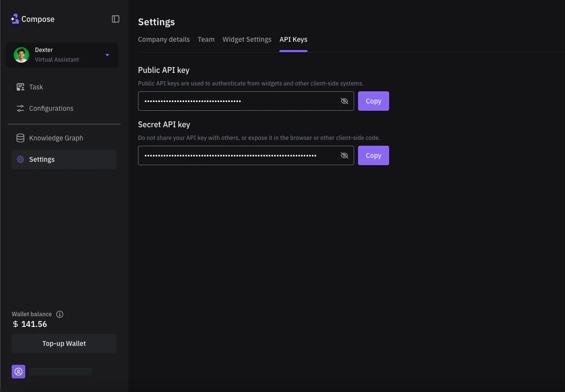
Task: Open Knowledge Graph from the sidebar
Action: click(56, 138)
